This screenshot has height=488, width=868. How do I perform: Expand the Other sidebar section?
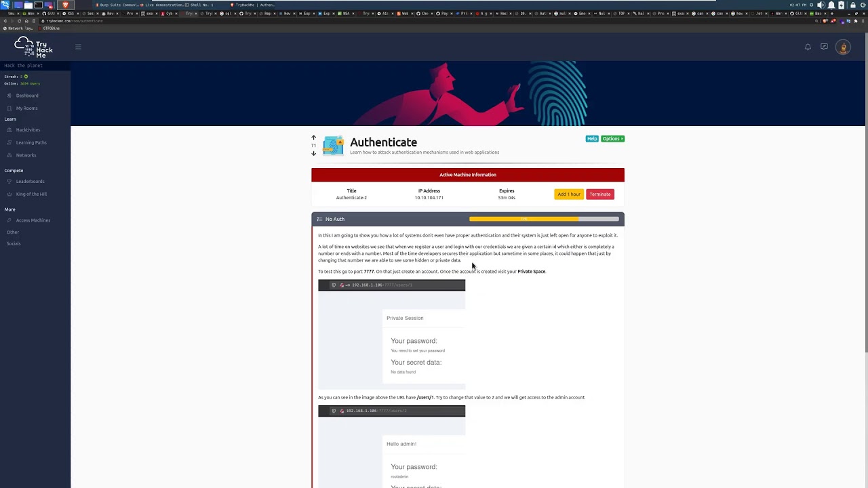(13, 232)
